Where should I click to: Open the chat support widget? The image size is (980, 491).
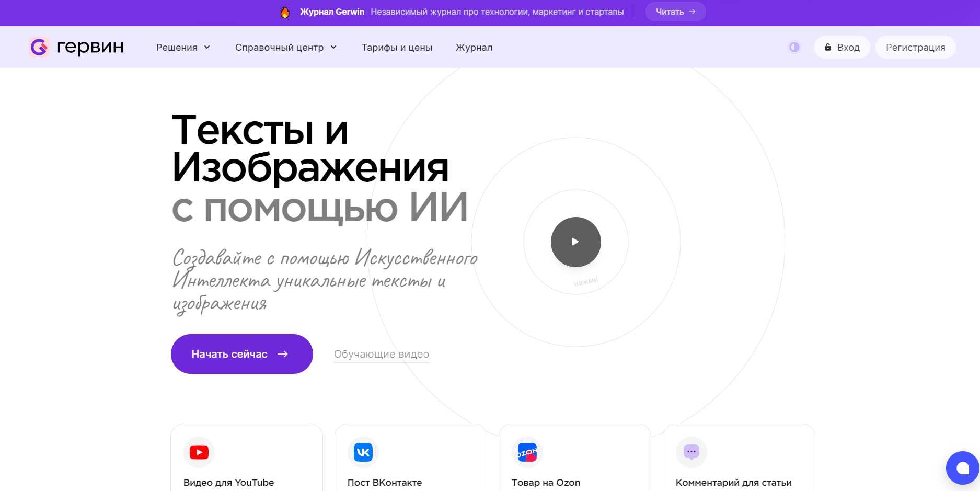(x=962, y=468)
